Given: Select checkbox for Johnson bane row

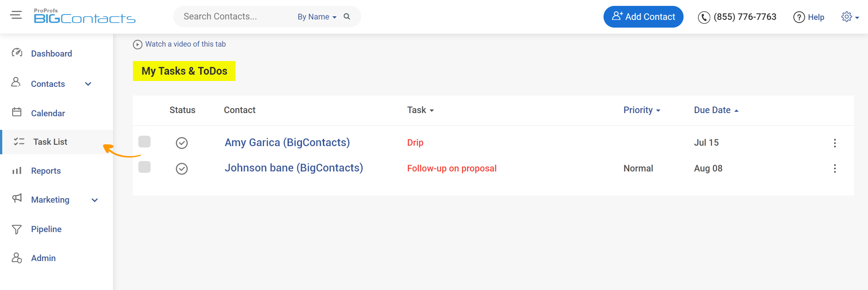Looking at the screenshot, I should coord(144,167).
